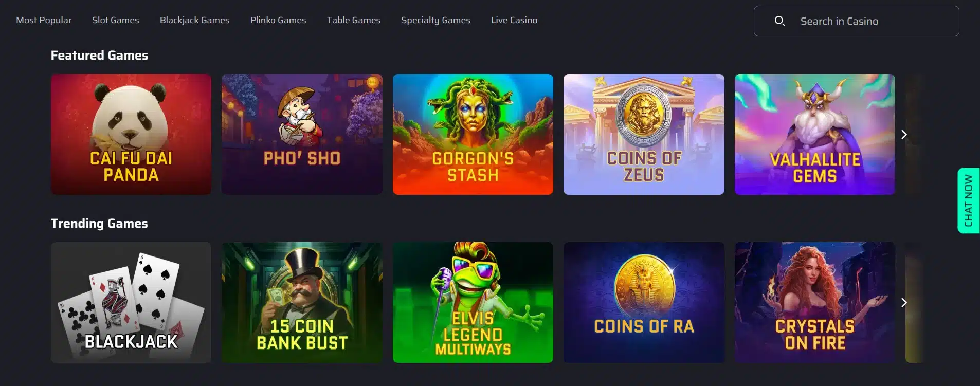
Task: Click the Search in Casino field
Action: (x=856, y=21)
